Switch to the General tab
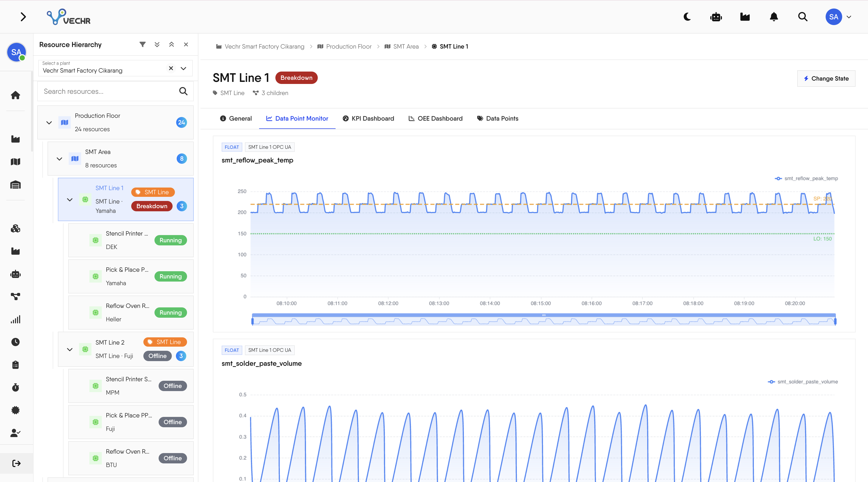The image size is (868, 482). pos(236,119)
